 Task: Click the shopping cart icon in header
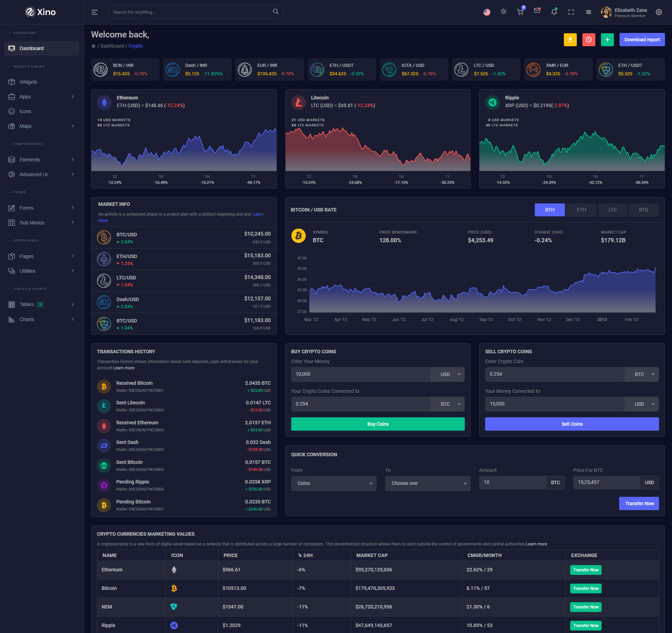coord(520,12)
